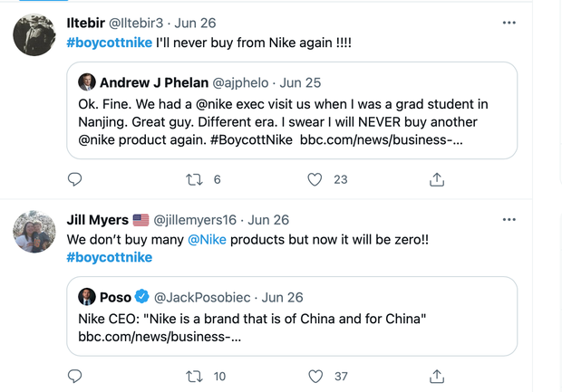Reply to Iltebir's boycott Nike tweet
Screen dimensions: 562x392
75,179
